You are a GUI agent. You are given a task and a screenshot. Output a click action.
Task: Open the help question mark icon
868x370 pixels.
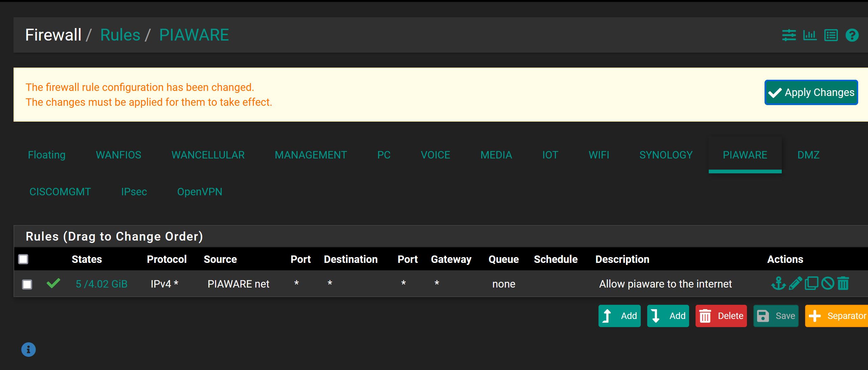[852, 35]
